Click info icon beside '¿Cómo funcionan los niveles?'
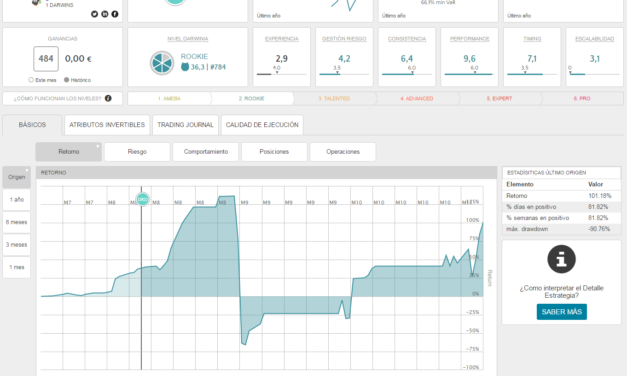 tap(108, 98)
